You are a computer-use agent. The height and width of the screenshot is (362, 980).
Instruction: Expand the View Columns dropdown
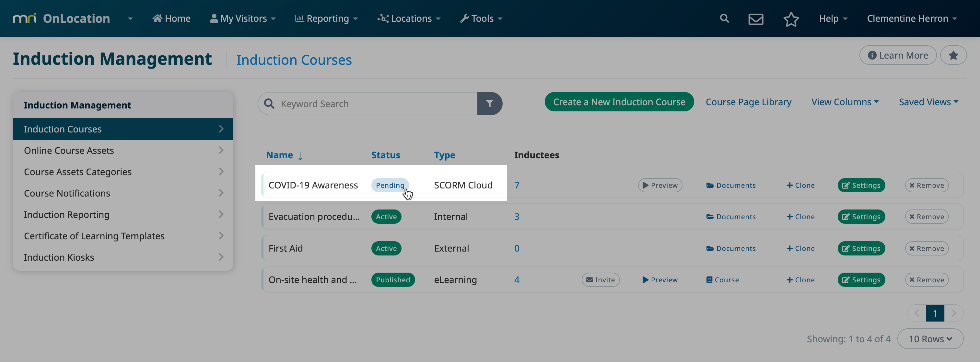845,102
